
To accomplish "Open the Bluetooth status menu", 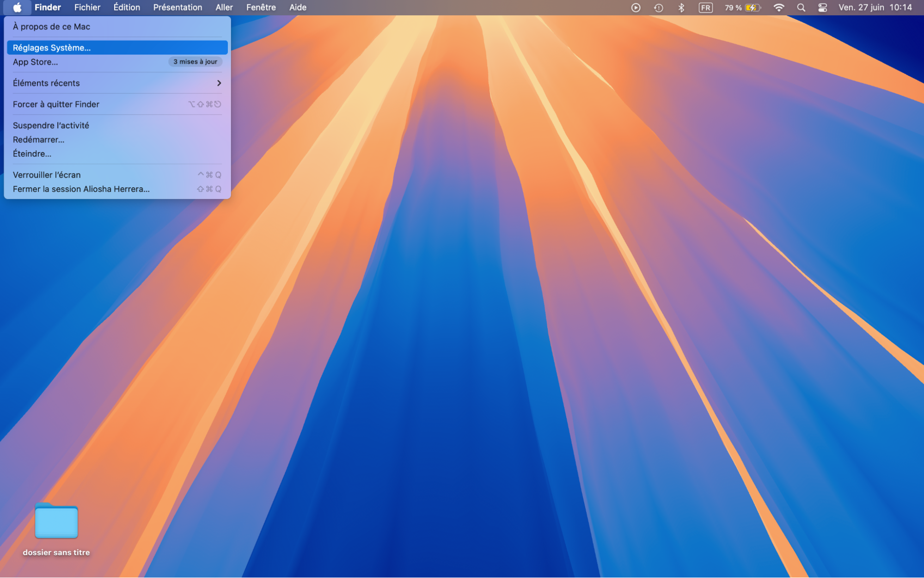I will [x=681, y=7].
